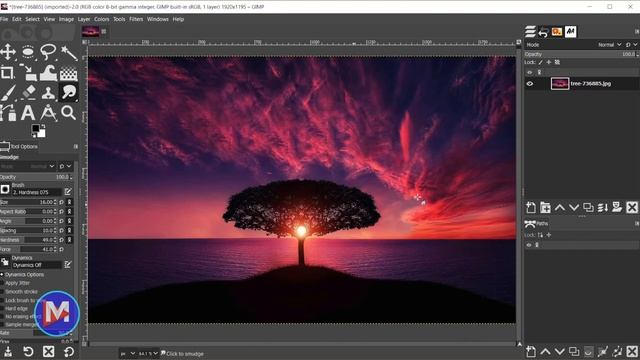The height and width of the screenshot is (360, 640).
Task: Add a mask to the layer
Action: pyautogui.click(x=617, y=207)
